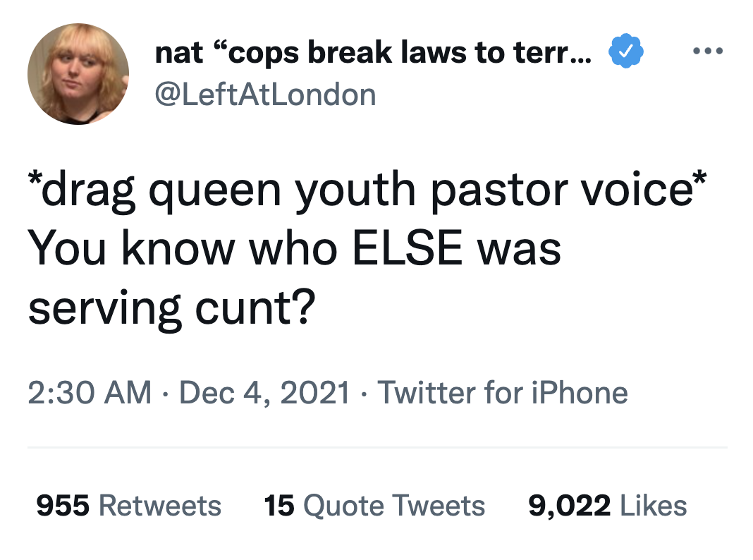
Task: Click the "drag queen youth pastor voice" line
Action: pyautogui.click(x=367, y=190)
